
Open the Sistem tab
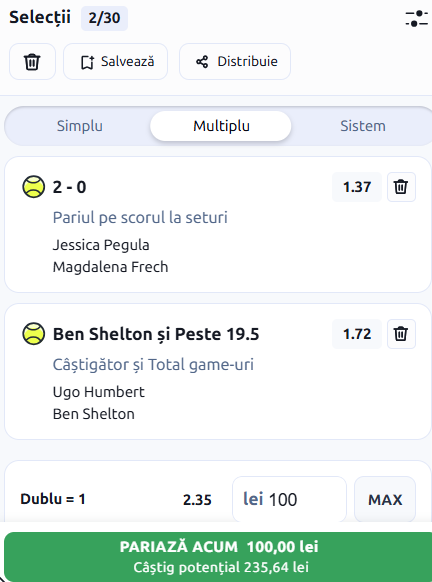[363, 126]
